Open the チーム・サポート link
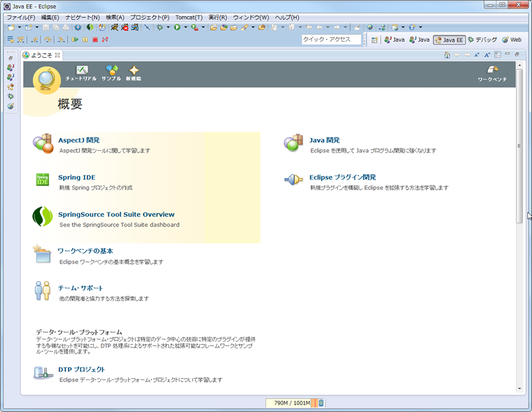Viewport: 532px width, 412px height. (80, 288)
